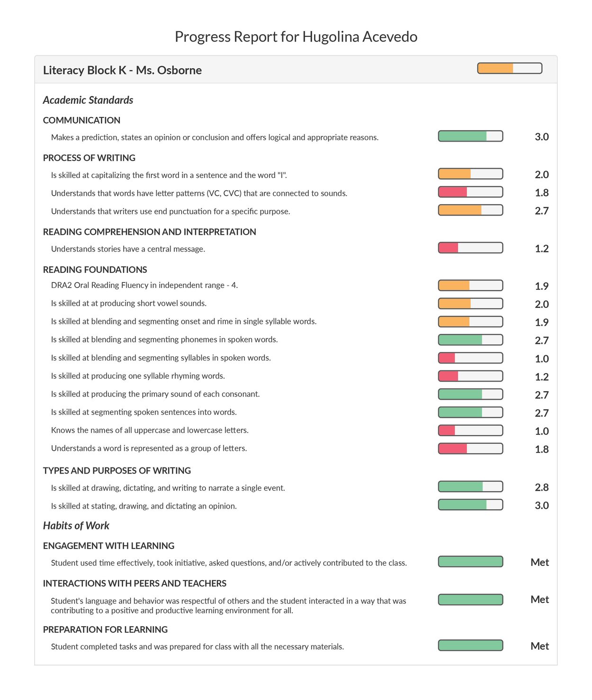Click the red bar for central message standard

[x=470, y=248]
